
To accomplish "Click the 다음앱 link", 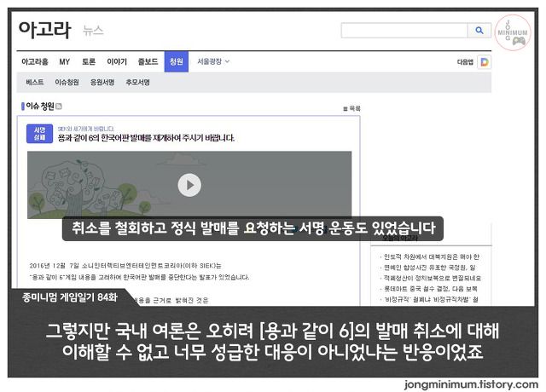I will click(465, 62).
